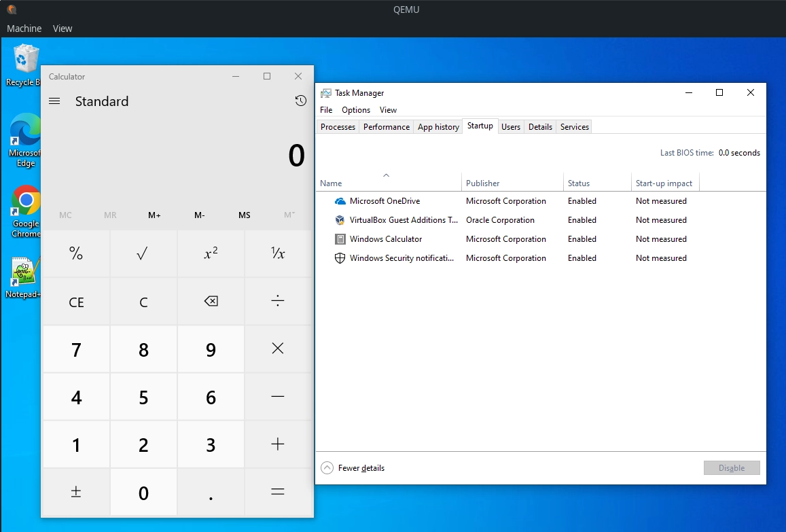This screenshot has height=532, width=786.
Task: Click Calculator result display showing 0
Action: click(x=296, y=156)
